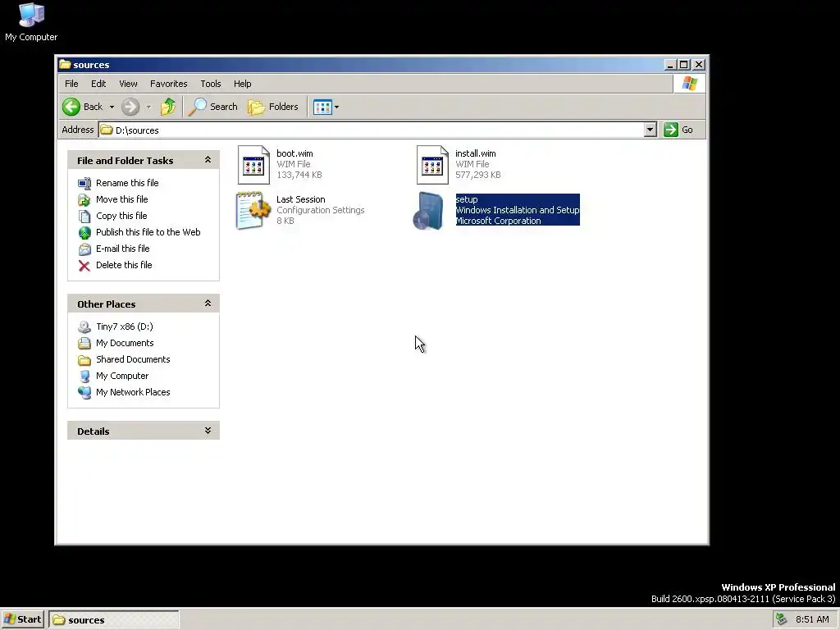Screen dimensions: 840x630
Task: Open Tiny7 x86 (D:) drive link
Action: click(x=125, y=326)
